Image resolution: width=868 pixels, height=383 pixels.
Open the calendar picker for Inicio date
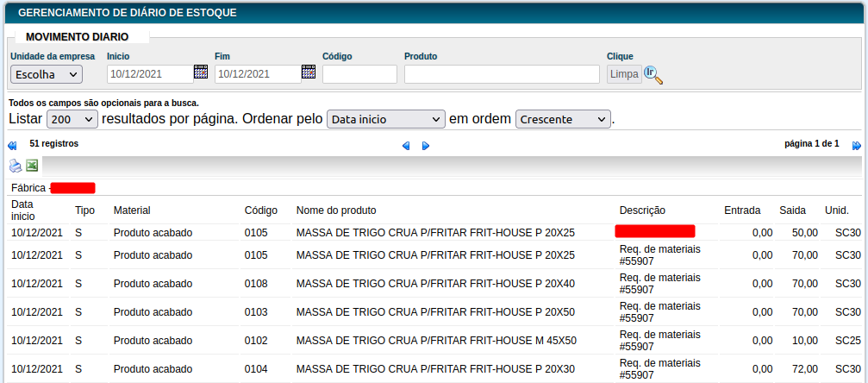coord(201,72)
